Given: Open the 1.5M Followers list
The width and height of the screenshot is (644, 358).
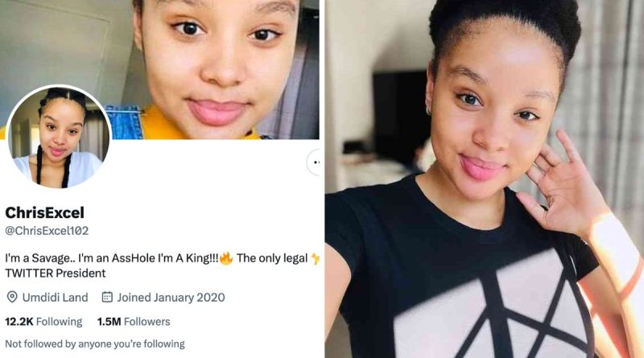Looking at the screenshot, I should (133, 322).
